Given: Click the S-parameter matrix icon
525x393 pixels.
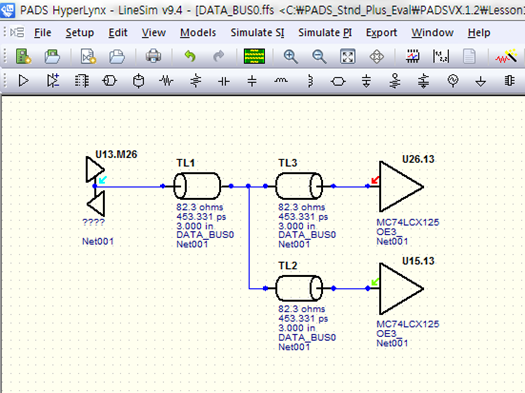Looking at the screenshot, I should click(441, 56).
